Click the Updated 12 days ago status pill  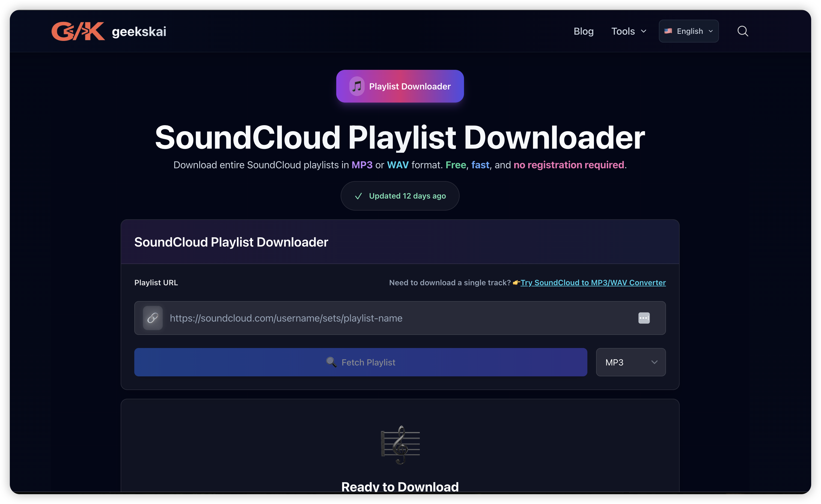[400, 196]
